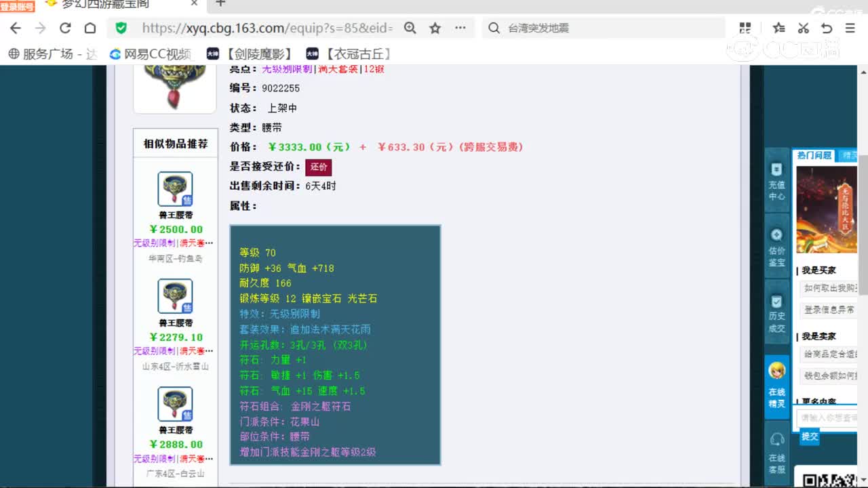Click the green security shield icon
The width and height of the screenshot is (868, 488).
click(x=121, y=28)
